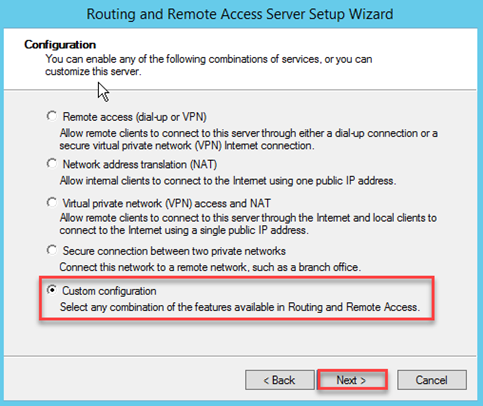Click the "Select any combination of the features" description
Image resolution: width=483 pixels, height=406 pixels.
pos(240,307)
